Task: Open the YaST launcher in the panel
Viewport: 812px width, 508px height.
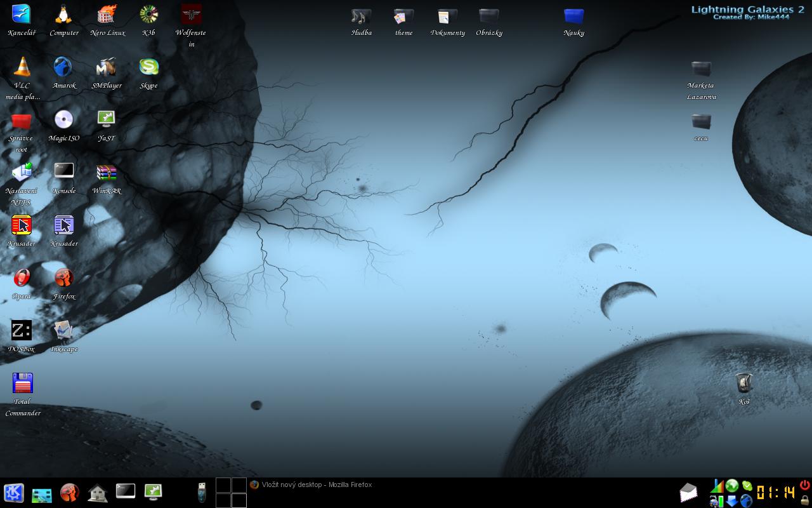Action: pyautogui.click(x=154, y=491)
